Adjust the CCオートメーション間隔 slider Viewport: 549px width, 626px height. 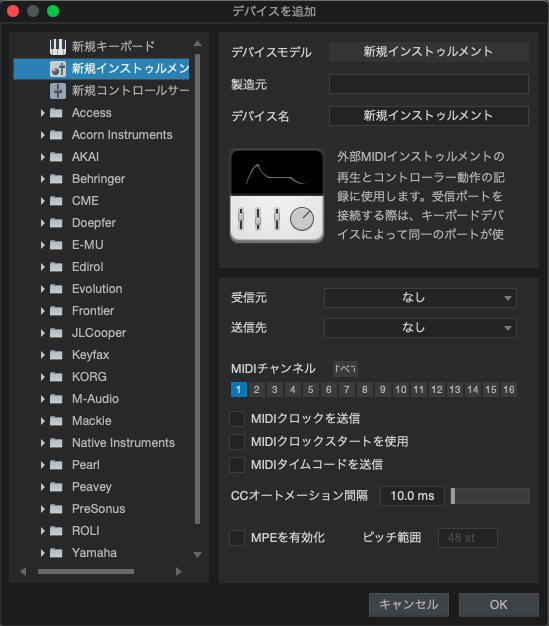click(490, 496)
